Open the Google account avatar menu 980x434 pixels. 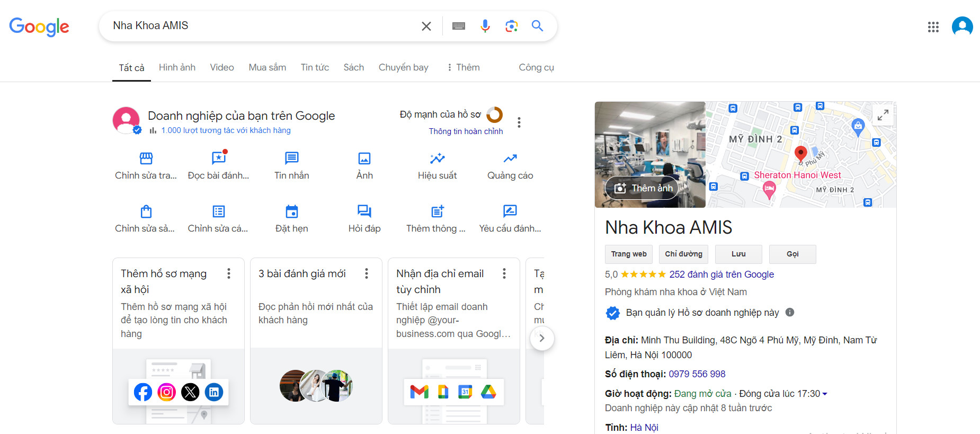click(962, 26)
